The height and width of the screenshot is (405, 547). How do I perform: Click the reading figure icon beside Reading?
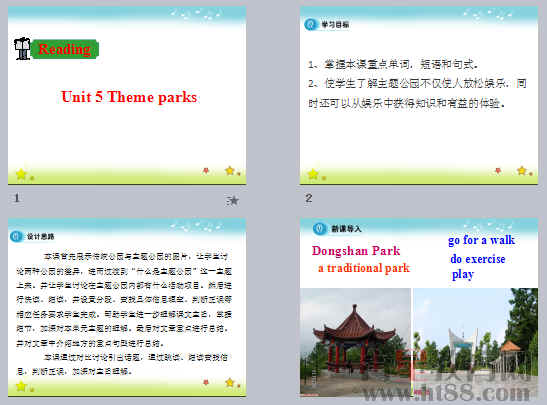(x=22, y=48)
